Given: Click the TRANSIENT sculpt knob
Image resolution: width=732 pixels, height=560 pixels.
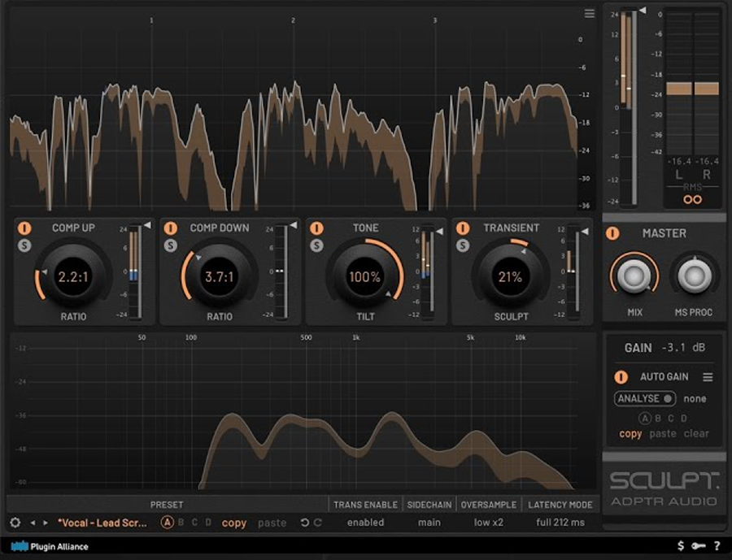Looking at the screenshot, I should [x=510, y=276].
